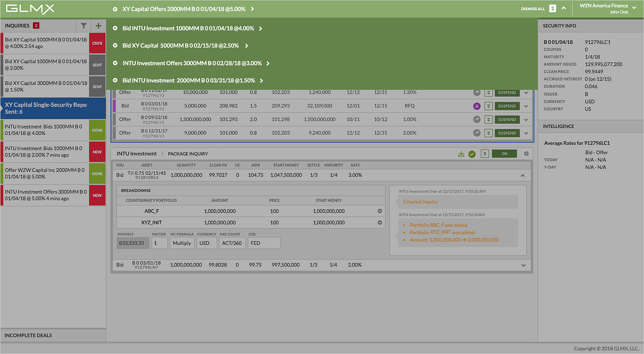Dismiss the INTU Investment Offers 3000MM 02/28/18 notification
This screenshot has height=354, width=644.
(x=115, y=63)
